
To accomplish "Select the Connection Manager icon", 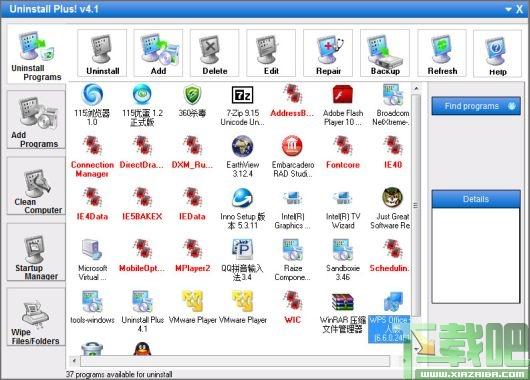I will click(92, 145).
